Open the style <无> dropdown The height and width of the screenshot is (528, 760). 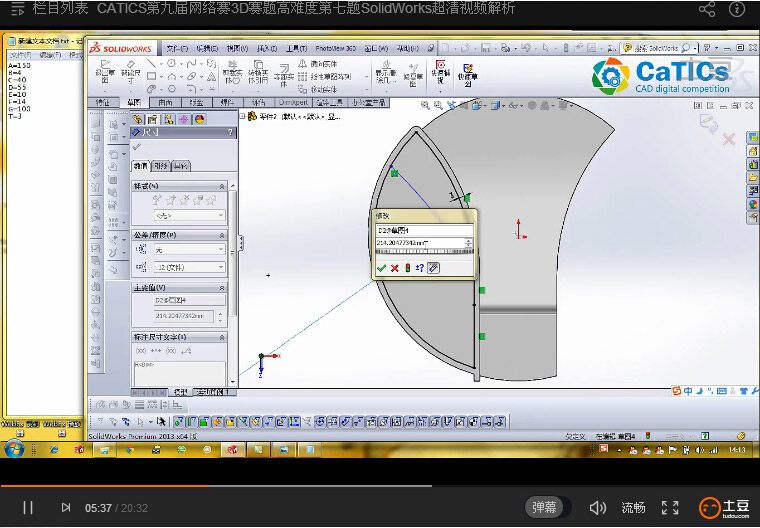[x=189, y=215]
